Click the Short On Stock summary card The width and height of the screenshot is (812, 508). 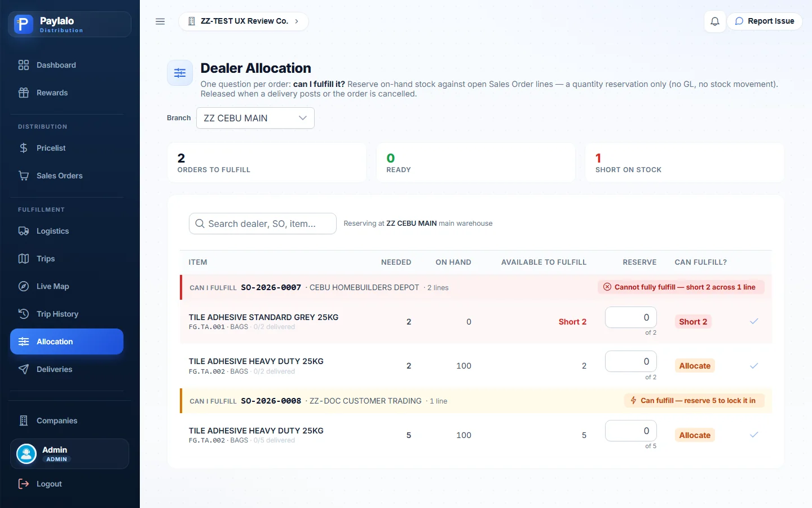tap(685, 163)
